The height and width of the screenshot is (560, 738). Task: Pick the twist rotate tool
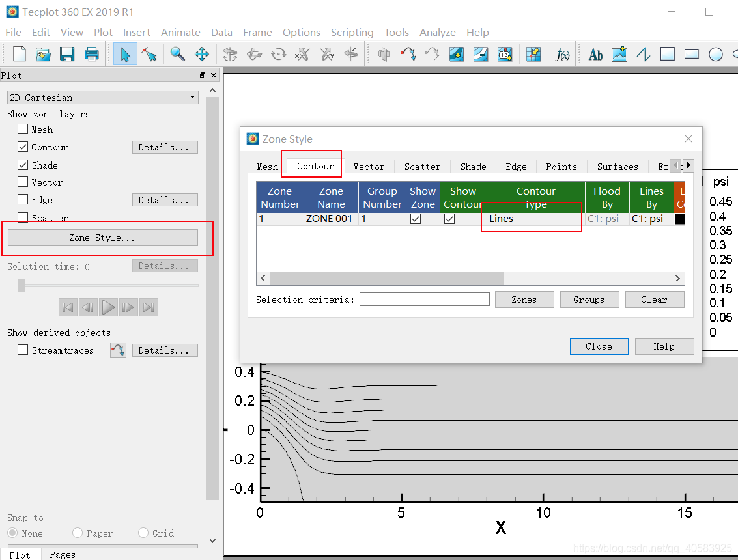[x=279, y=54]
